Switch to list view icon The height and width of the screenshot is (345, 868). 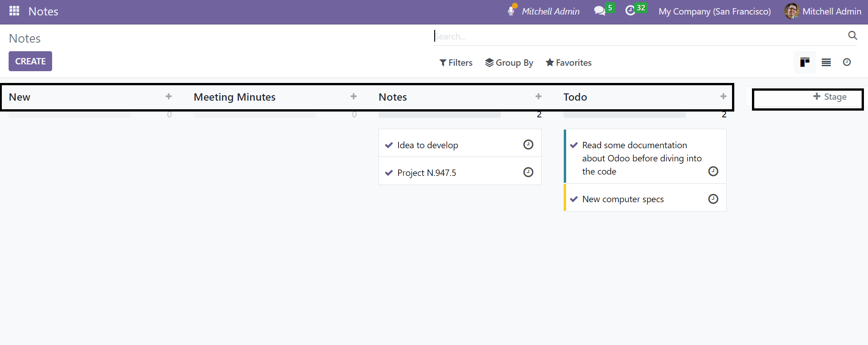[826, 63]
